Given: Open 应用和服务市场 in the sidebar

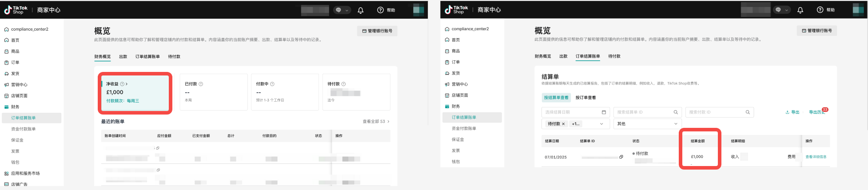Looking at the screenshot, I should [25, 174].
